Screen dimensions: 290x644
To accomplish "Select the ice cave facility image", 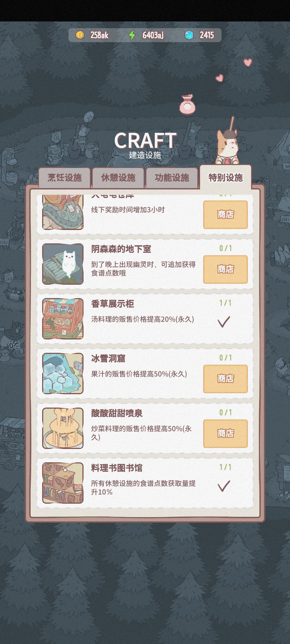I will point(63,373).
